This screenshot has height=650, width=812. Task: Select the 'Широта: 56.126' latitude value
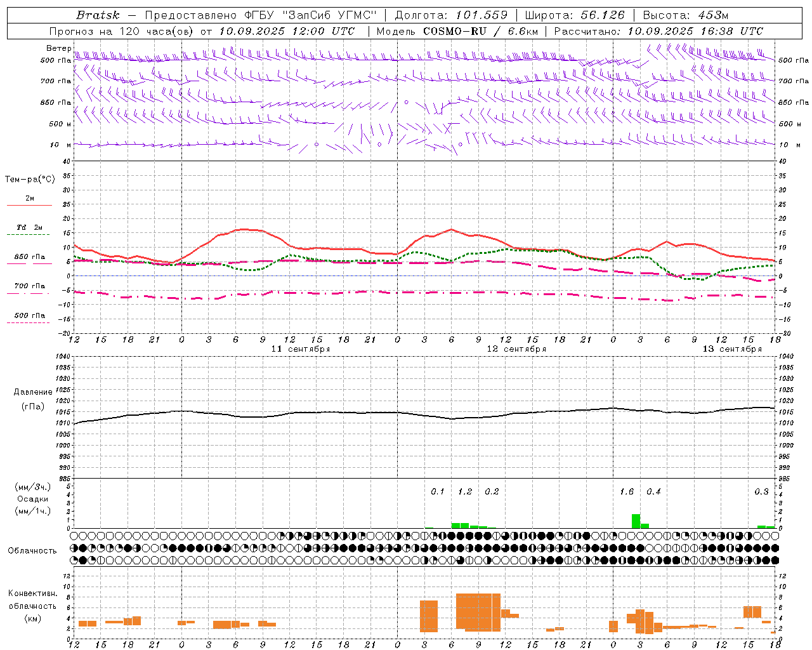(x=575, y=15)
